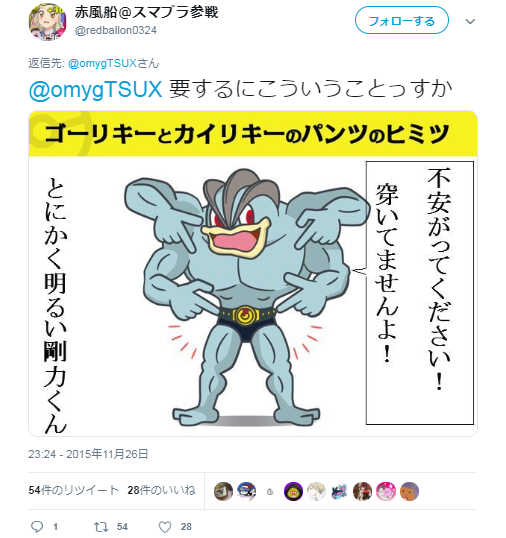Open the second liker's avatar with blue hat
506x538 pixels.
point(247,491)
